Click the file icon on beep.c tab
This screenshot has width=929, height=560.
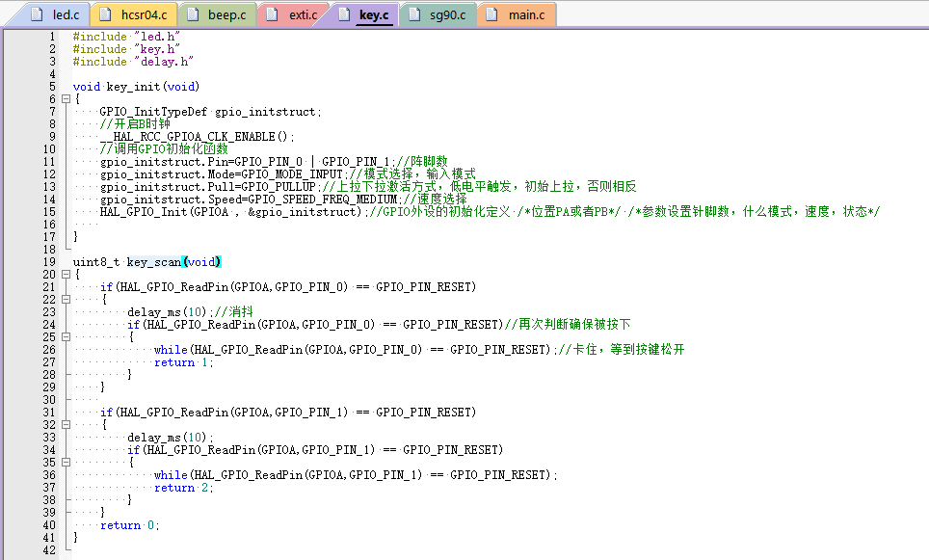point(192,14)
